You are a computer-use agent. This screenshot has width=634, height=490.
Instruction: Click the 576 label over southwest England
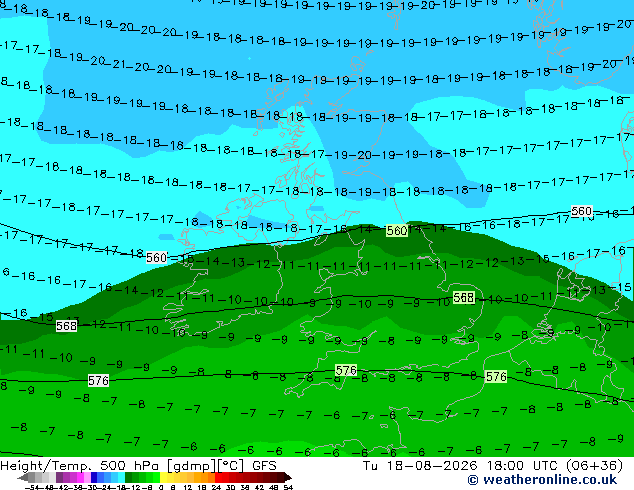point(346,370)
